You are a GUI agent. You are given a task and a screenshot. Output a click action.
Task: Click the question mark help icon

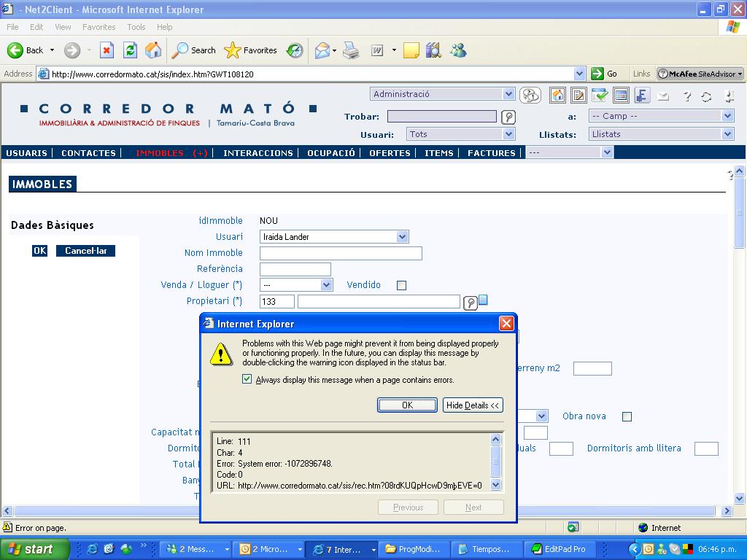[686, 97]
